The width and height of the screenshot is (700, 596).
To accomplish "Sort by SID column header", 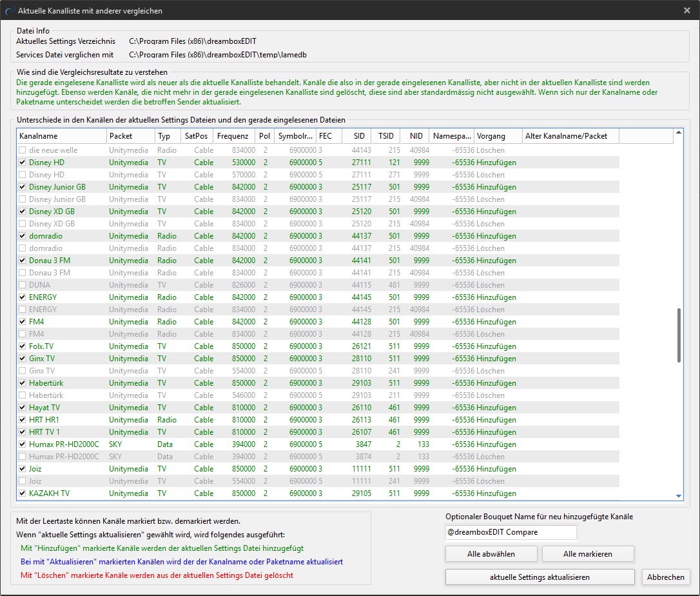I will click(x=358, y=136).
